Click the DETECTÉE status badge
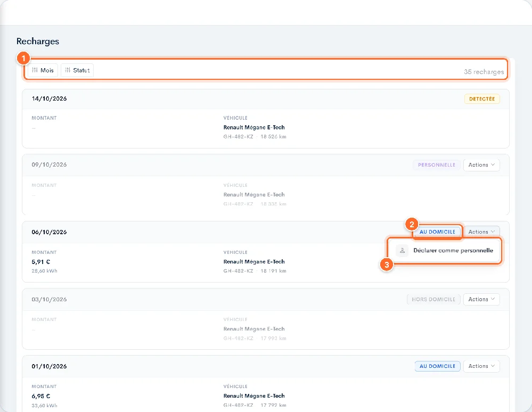532x412 pixels. tap(482, 99)
